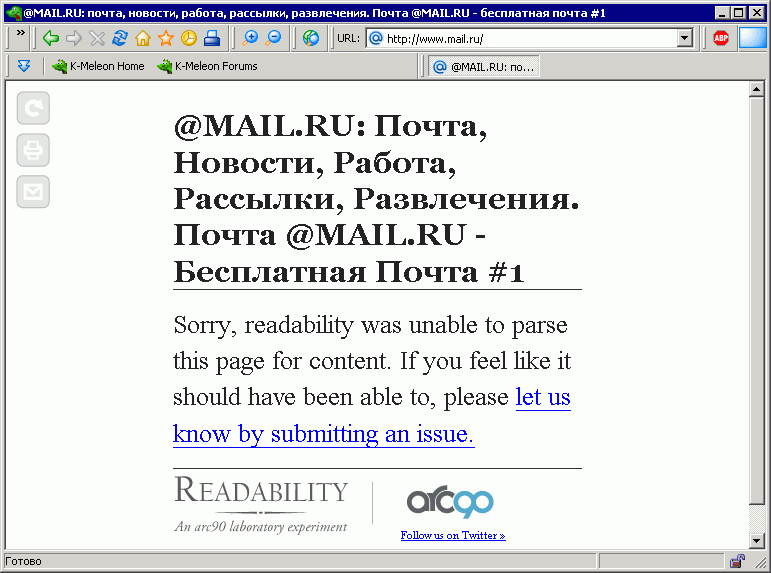This screenshot has width=771, height=573.
Task: Reload the page via refresh icon
Action: [x=119, y=38]
